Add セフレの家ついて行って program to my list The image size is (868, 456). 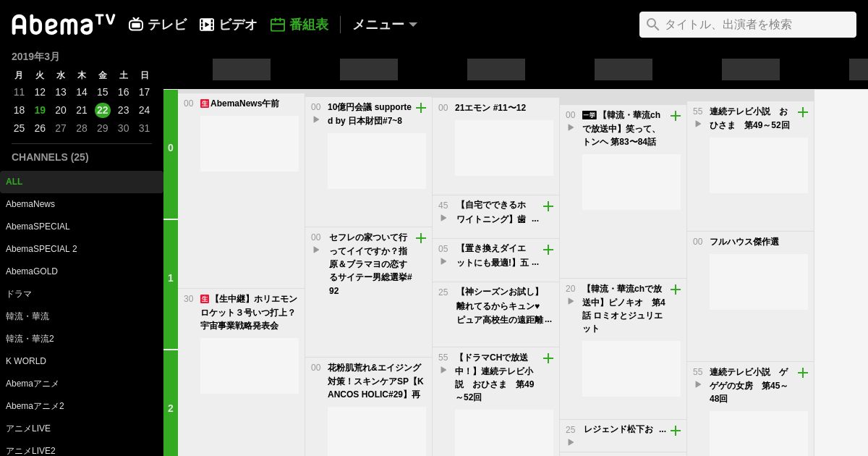pyautogui.click(x=421, y=238)
